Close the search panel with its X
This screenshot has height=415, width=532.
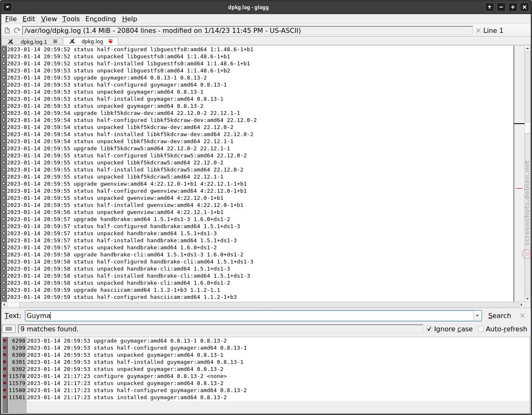click(x=522, y=316)
